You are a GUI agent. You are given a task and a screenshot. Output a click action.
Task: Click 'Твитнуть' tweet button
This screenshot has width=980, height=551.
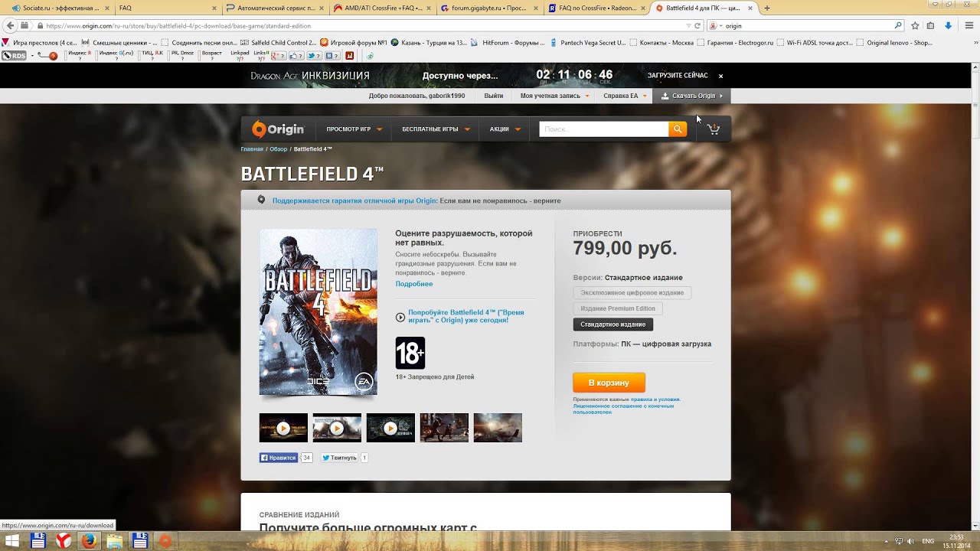click(x=339, y=458)
